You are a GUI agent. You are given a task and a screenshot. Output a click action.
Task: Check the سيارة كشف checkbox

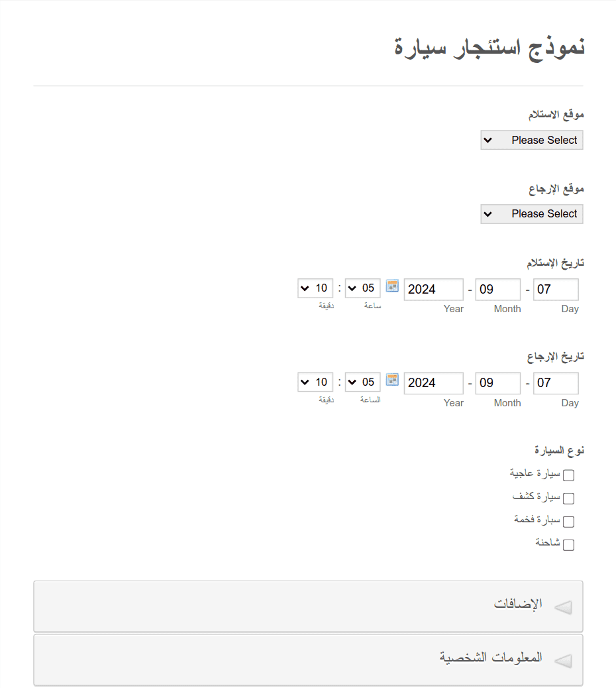point(568,498)
